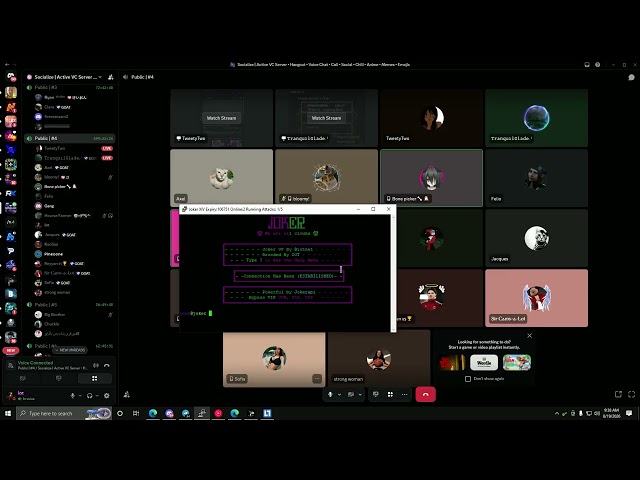Show hidden system tray icons
Screen dimensions: 640x480
[x=556, y=413]
